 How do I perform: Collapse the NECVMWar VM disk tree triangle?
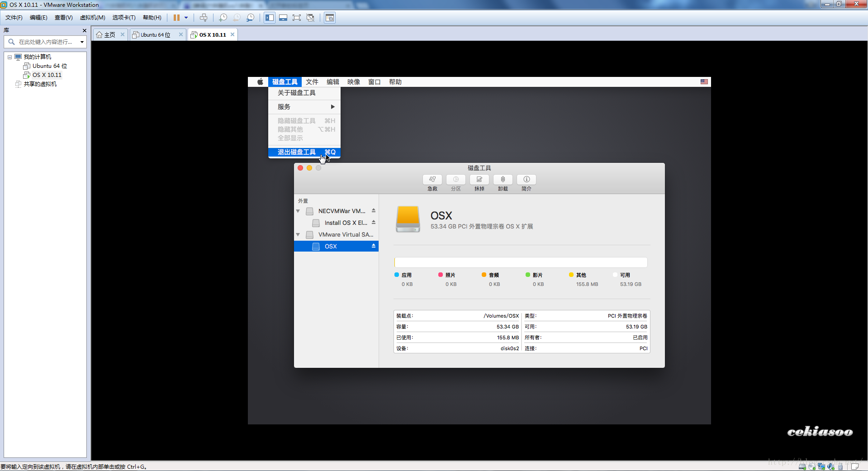[298, 211]
